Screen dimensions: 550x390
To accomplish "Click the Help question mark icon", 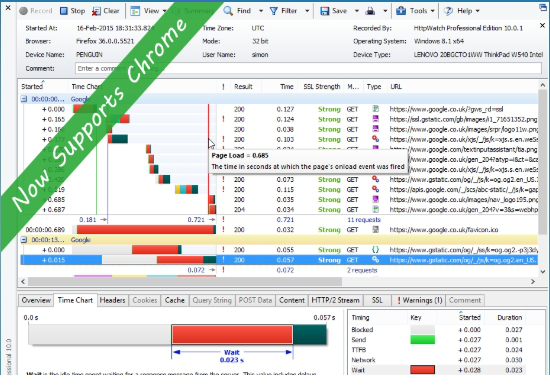I will [x=448, y=11].
